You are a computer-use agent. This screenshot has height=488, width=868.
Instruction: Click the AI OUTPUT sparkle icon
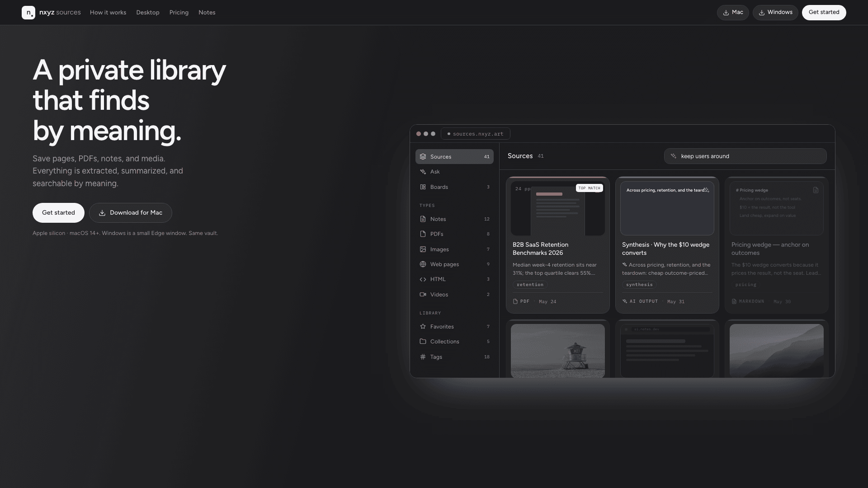click(625, 301)
